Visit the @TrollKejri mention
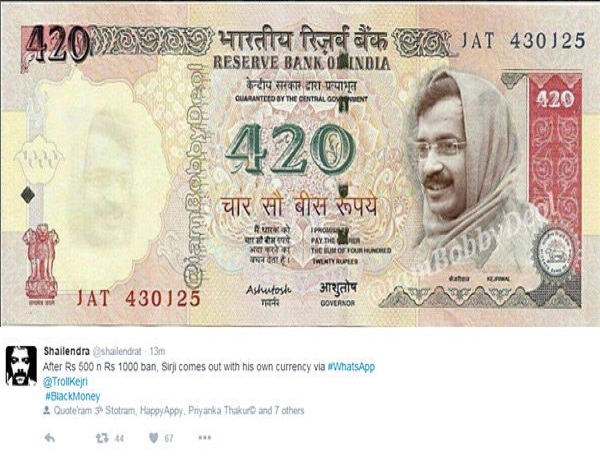The height and width of the screenshot is (461, 600). point(65,381)
